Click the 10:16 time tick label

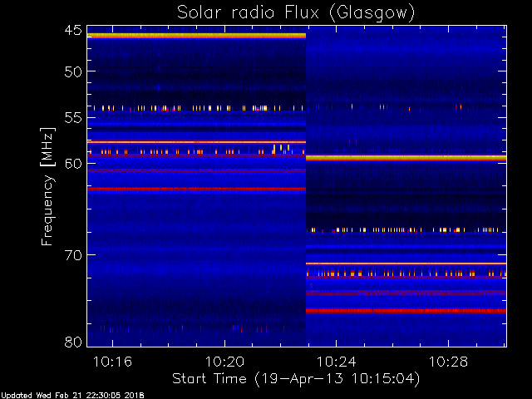pyautogui.click(x=112, y=362)
